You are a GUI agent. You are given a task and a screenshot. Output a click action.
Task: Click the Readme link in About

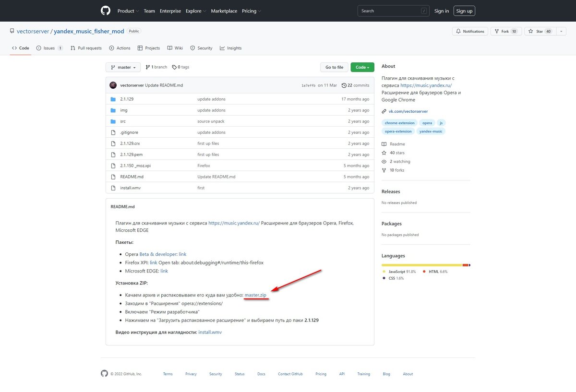point(394,144)
